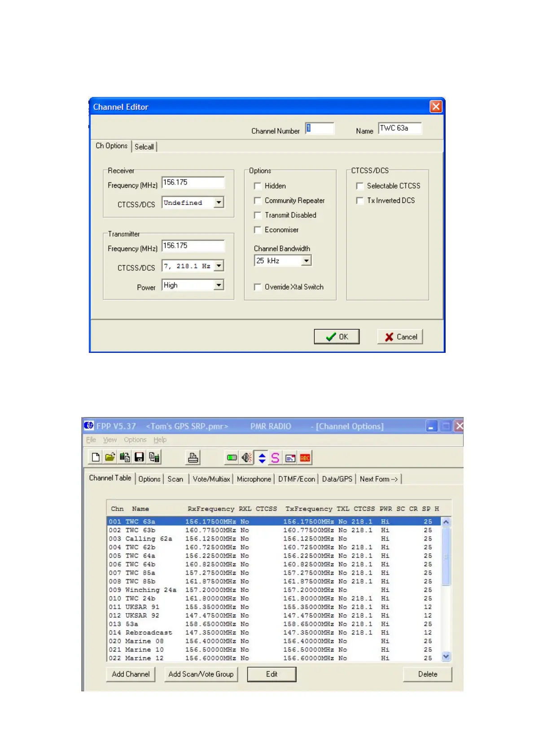Open the Microphone tab
The image size is (534, 756).
(254, 479)
